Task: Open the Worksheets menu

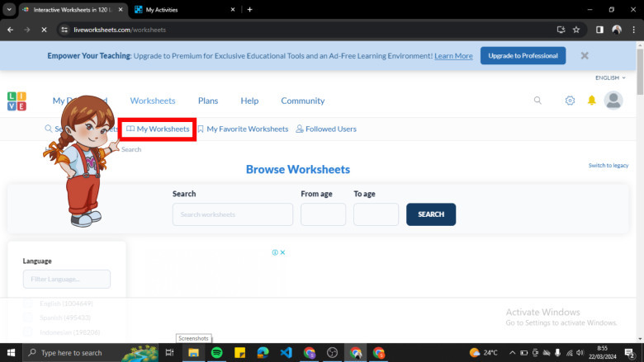Action: [153, 101]
